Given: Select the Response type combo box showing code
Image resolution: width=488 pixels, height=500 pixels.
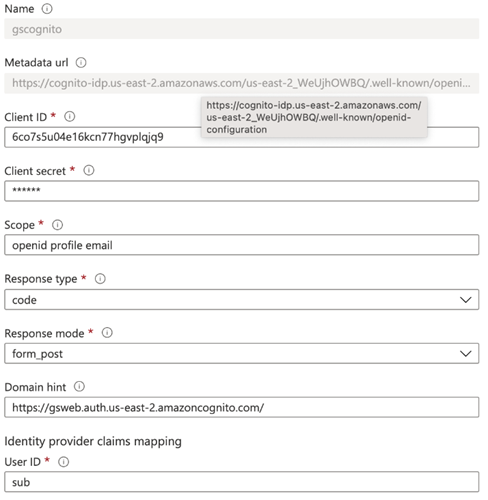Looking at the screenshot, I should [x=242, y=300].
